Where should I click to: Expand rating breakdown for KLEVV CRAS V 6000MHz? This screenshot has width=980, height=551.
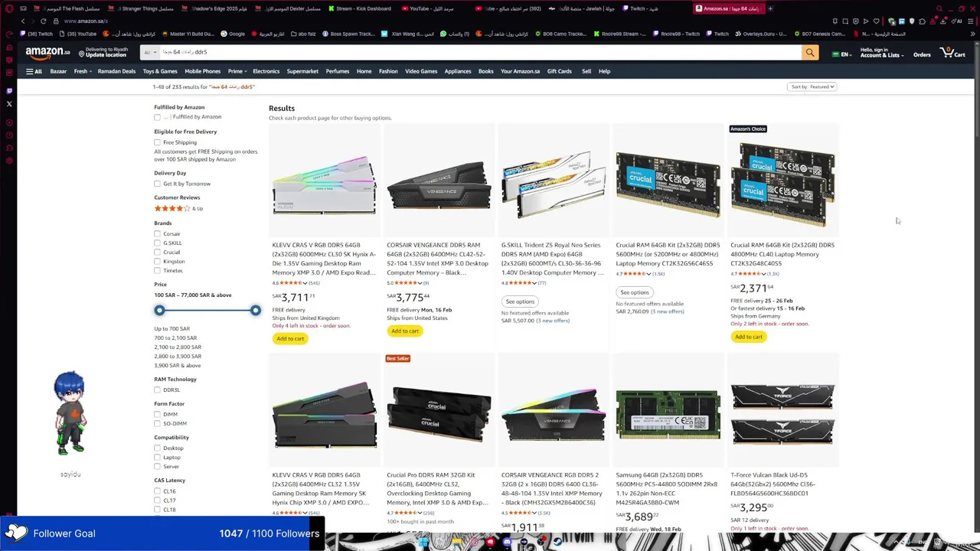point(305,283)
